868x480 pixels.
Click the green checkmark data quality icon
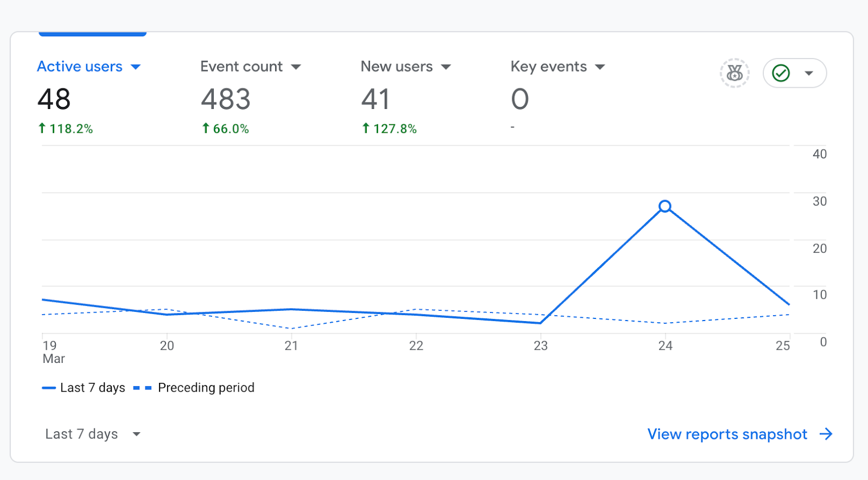[781, 73]
